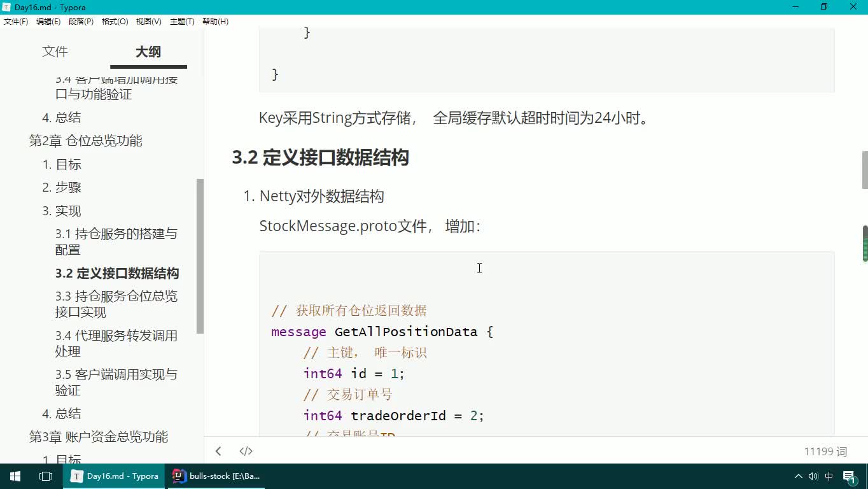The height and width of the screenshot is (489, 868).
Task: Open outline item 3.5 客户端调用实现与验证
Action: (x=116, y=382)
